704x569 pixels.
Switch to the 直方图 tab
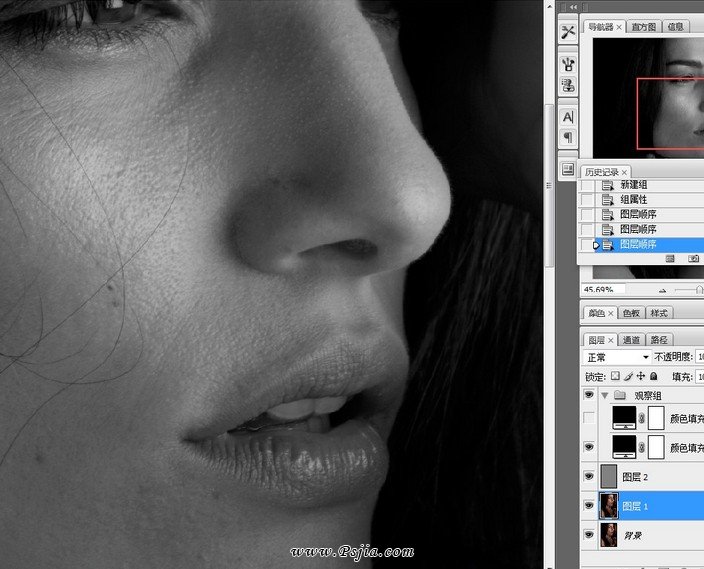pos(644,27)
